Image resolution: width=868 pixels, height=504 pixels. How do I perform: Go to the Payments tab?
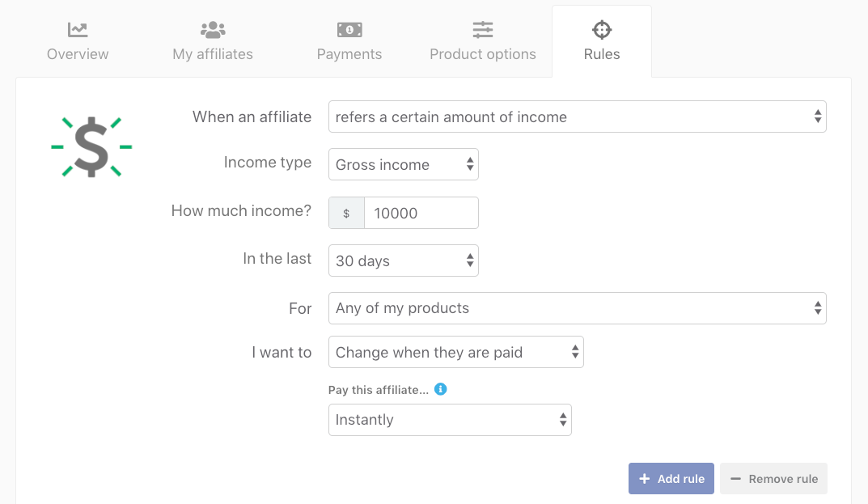click(349, 41)
